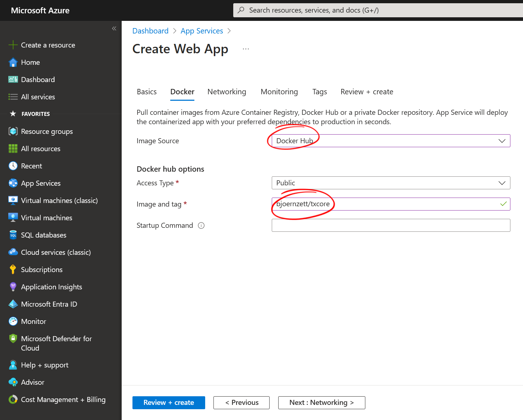Click Microsoft Defender for Cloud shield icon
The width and height of the screenshot is (523, 420).
[x=13, y=339]
